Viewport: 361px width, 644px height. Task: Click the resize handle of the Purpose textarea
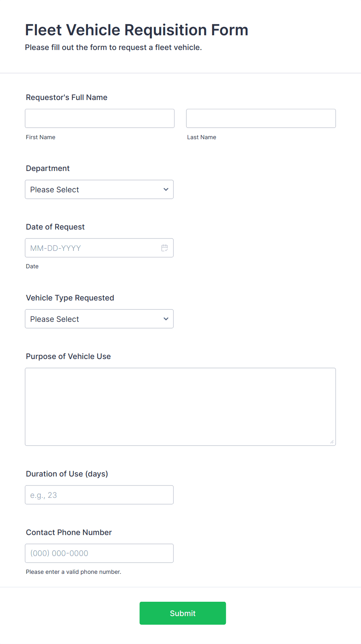332,442
